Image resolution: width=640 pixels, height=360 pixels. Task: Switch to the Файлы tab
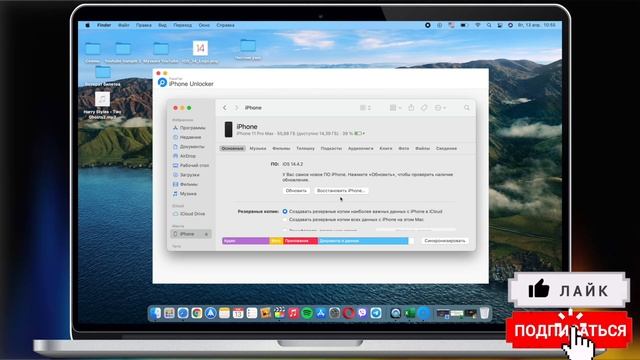click(x=422, y=149)
